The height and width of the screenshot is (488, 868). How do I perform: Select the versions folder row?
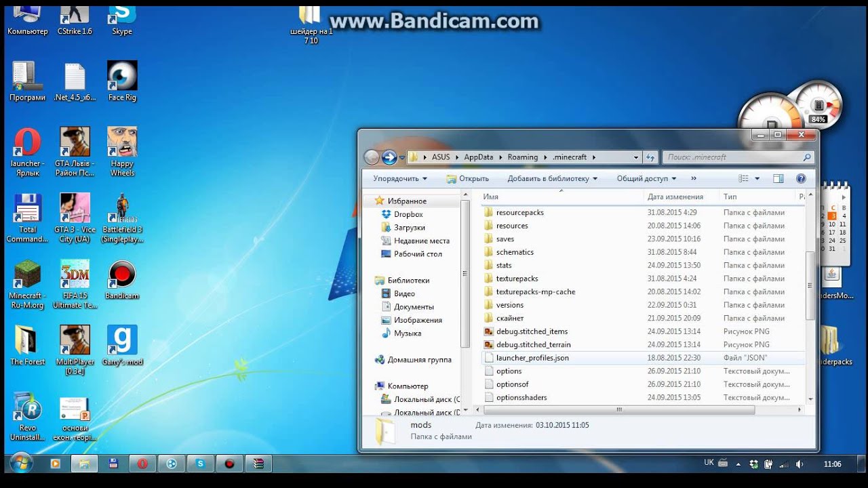click(642, 305)
